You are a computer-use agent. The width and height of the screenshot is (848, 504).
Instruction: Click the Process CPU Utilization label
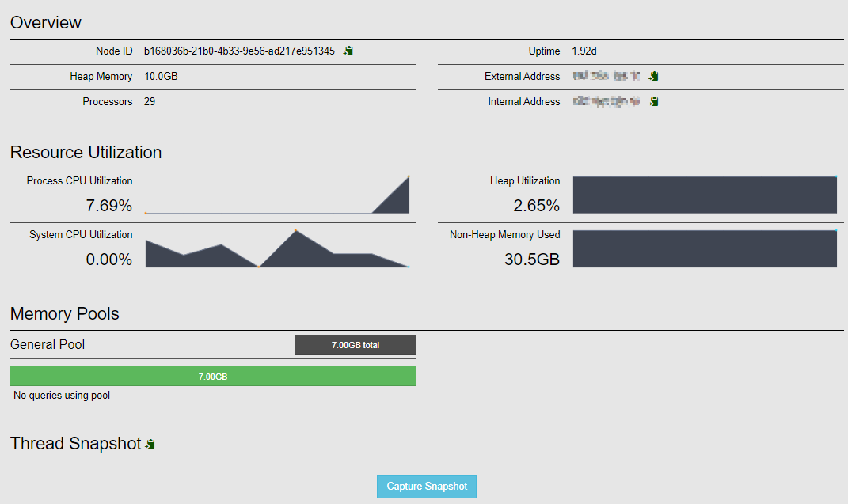pyautogui.click(x=79, y=181)
